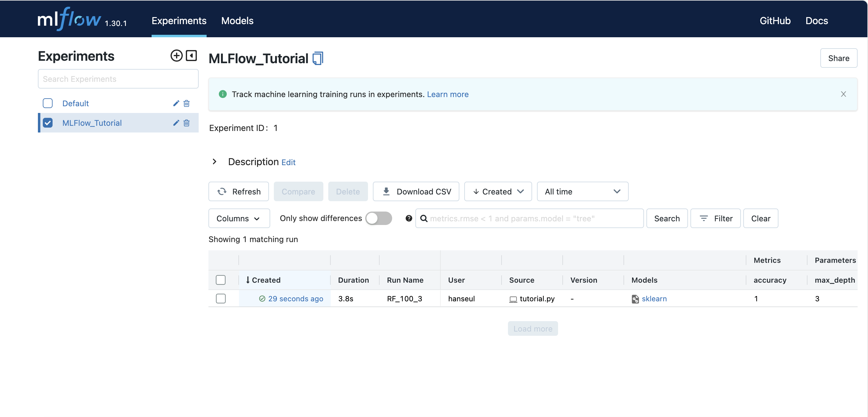Image resolution: width=868 pixels, height=417 pixels.
Task: Open the 29 seconds ago run link
Action: (295, 299)
